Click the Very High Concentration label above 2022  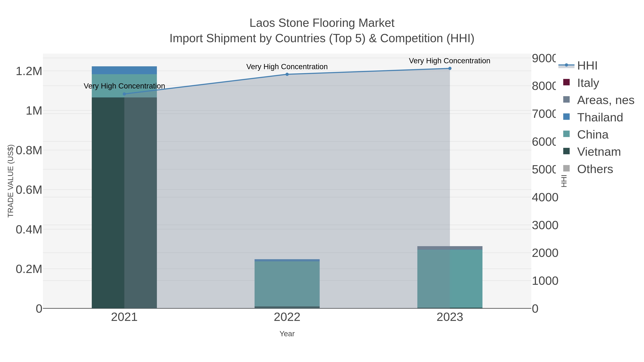pyautogui.click(x=287, y=67)
